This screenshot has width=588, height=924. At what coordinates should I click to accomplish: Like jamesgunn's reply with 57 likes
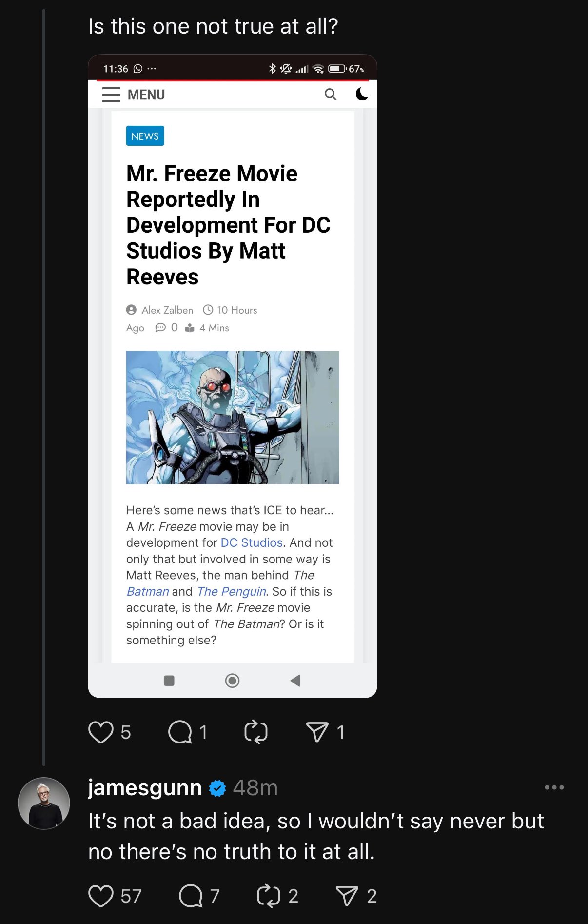[x=101, y=896]
